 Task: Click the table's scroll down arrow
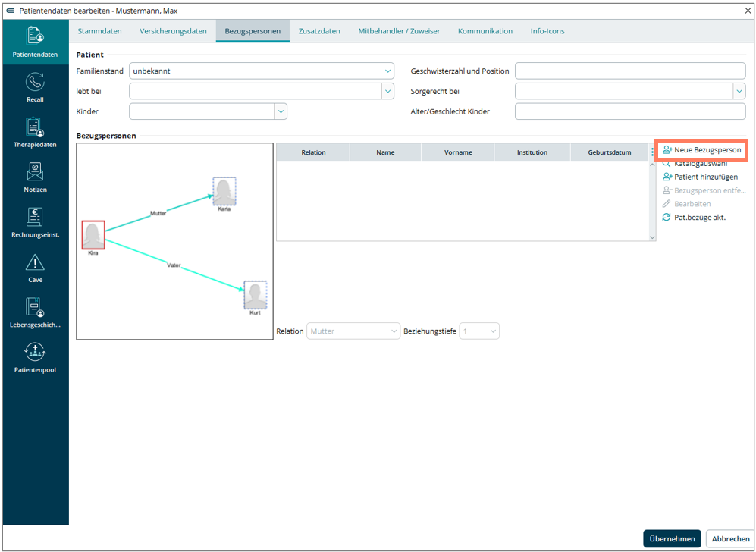coord(652,237)
